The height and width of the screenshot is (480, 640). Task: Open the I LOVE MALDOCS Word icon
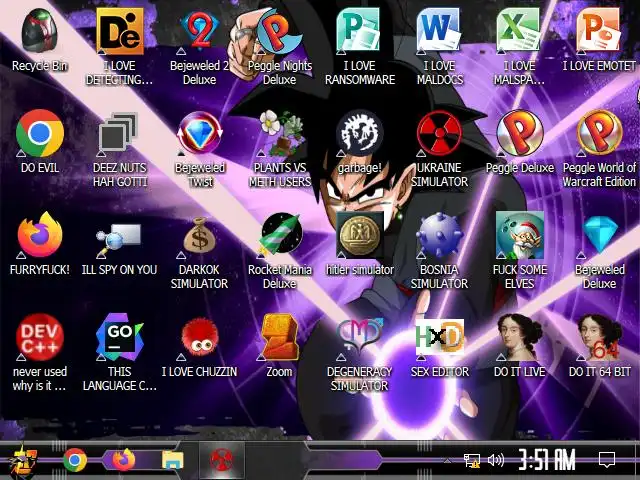pyautogui.click(x=439, y=31)
